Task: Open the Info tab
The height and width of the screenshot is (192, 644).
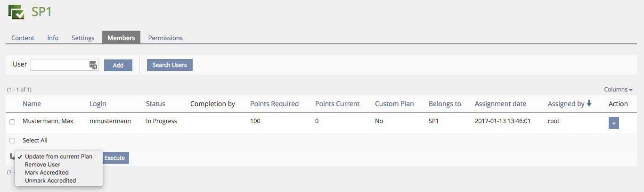Action: (x=53, y=38)
